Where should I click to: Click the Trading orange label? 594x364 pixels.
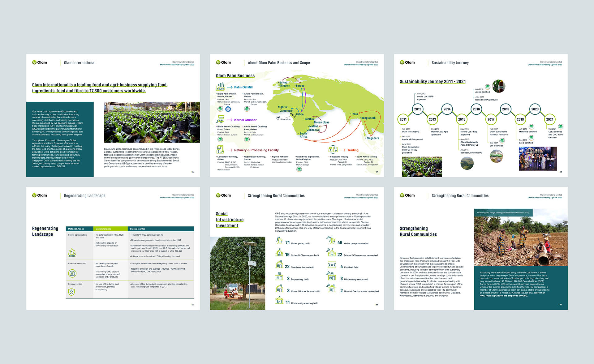point(353,150)
